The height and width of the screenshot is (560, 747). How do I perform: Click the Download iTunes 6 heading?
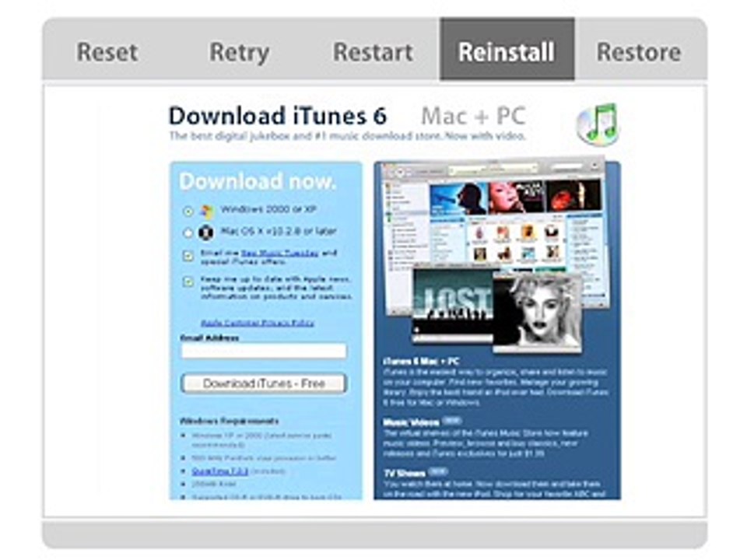click(x=278, y=116)
